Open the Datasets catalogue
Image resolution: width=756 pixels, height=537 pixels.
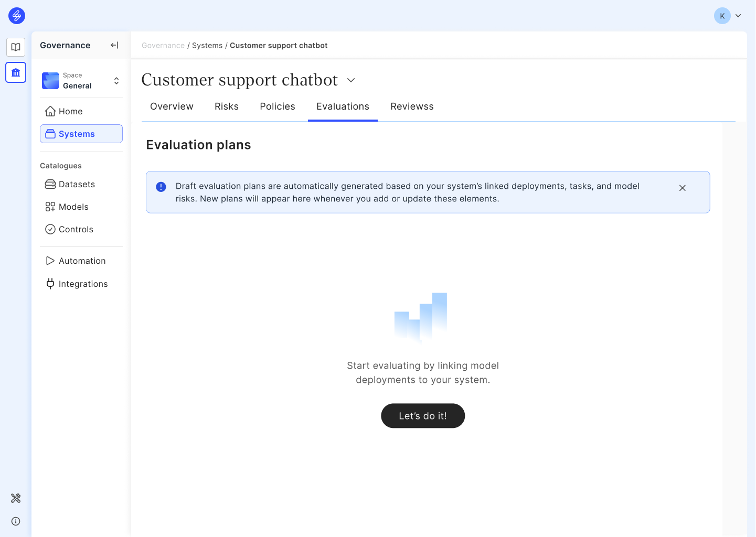77,184
